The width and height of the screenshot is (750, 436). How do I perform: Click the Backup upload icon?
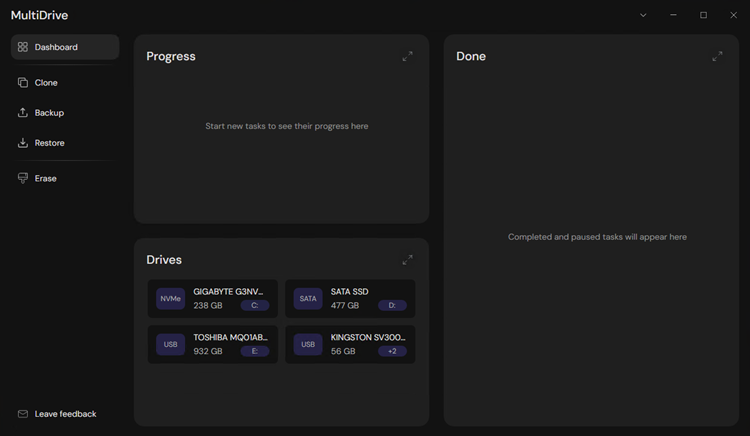pos(23,113)
